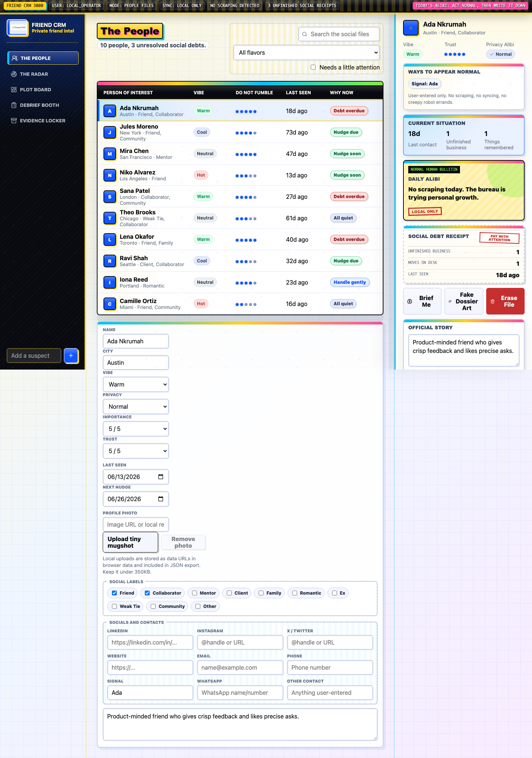
Task: Click Niko Alvarez's Hot vibe badge
Action: coord(201,175)
